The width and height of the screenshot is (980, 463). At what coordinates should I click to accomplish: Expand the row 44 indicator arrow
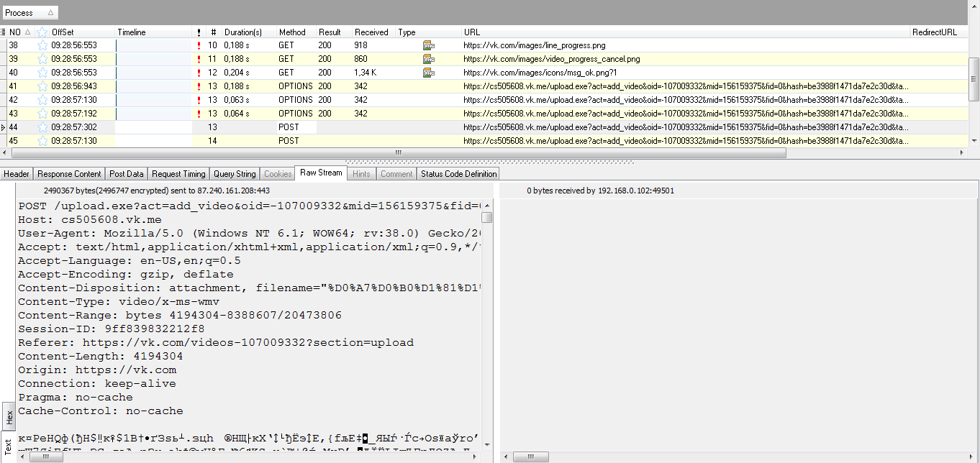(x=4, y=127)
